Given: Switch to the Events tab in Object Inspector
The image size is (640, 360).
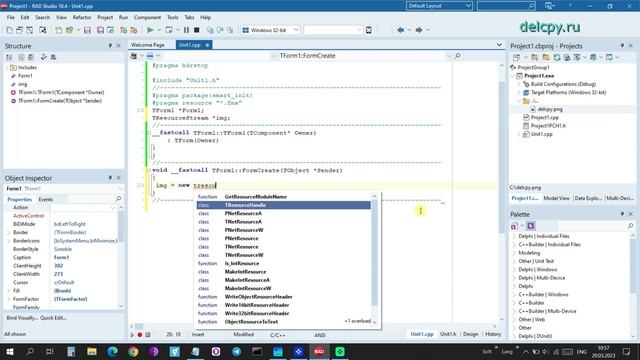Looking at the screenshot, I should click(x=45, y=199).
